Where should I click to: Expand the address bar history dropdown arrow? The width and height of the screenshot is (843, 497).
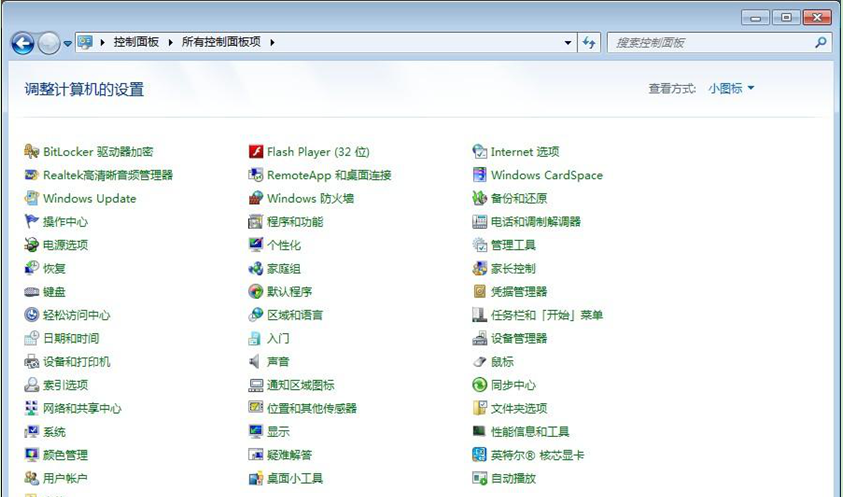tap(568, 42)
